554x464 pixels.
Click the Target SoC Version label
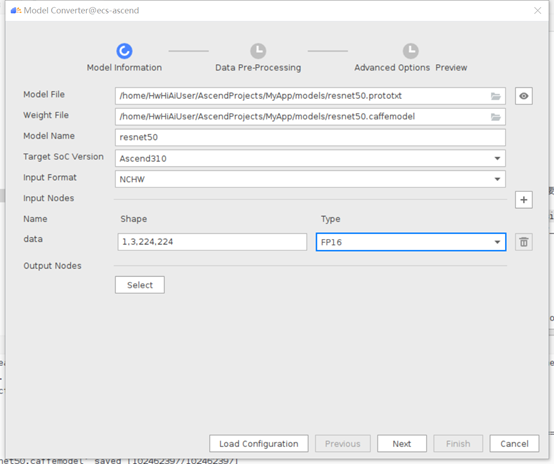[63, 157]
